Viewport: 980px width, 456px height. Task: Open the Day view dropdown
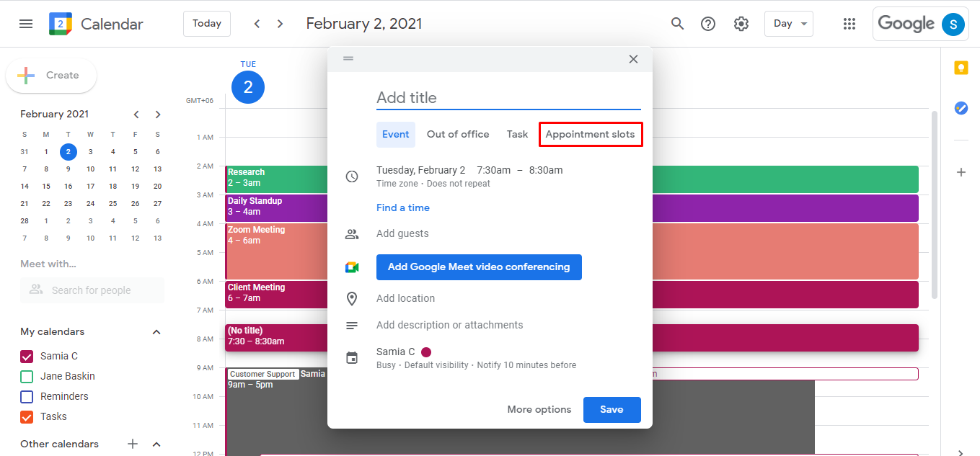[x=788, y=23]
